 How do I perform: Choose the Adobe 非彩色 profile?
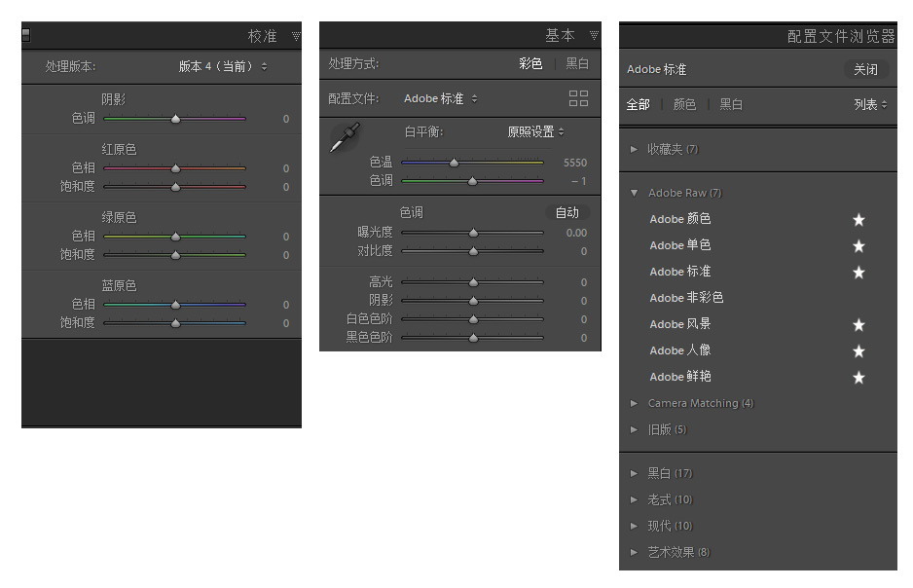click(x=686, y=298)
